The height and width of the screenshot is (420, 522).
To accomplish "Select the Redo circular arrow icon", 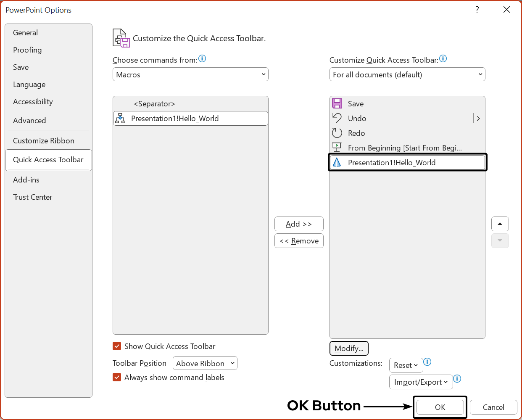I will point(337,133).
